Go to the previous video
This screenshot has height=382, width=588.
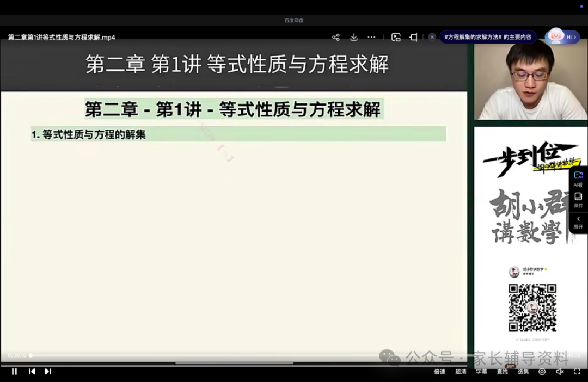32,372
